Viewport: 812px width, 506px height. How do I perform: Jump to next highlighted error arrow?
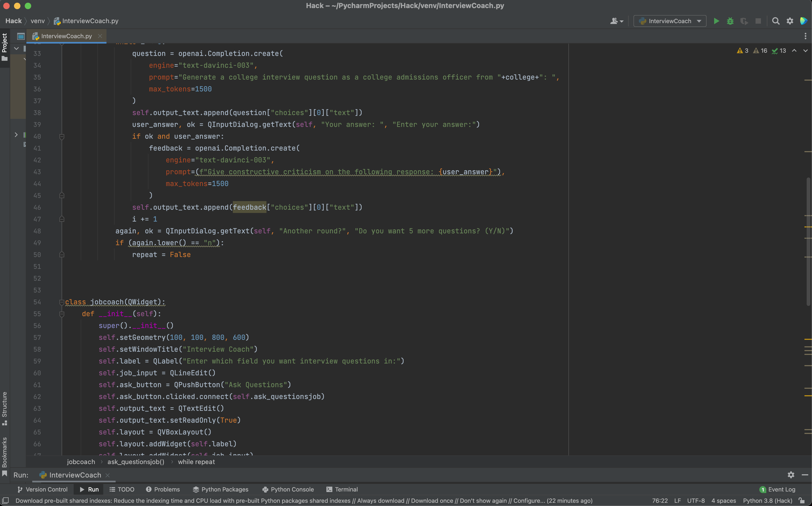click(x=805, y=51)
